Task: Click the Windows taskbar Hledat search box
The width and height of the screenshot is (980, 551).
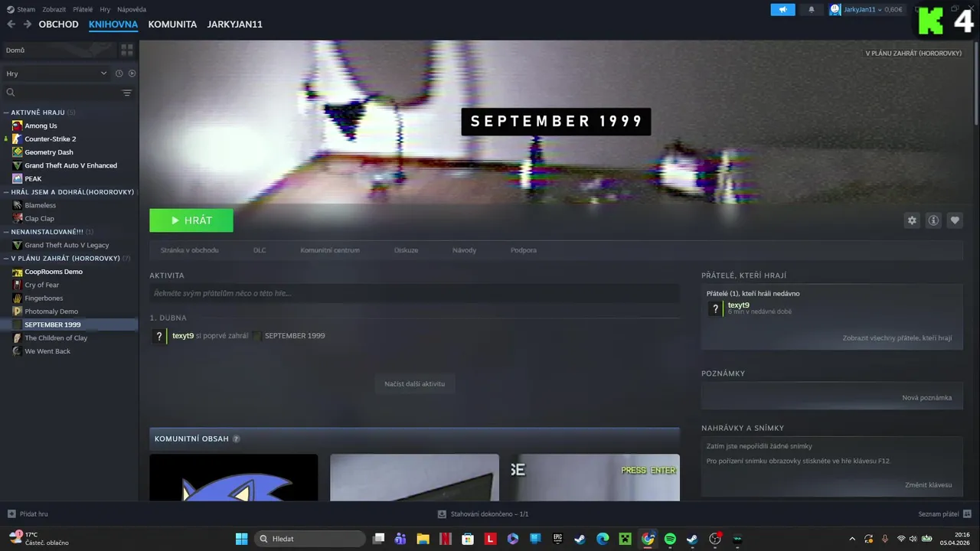Action: [309, 539]
